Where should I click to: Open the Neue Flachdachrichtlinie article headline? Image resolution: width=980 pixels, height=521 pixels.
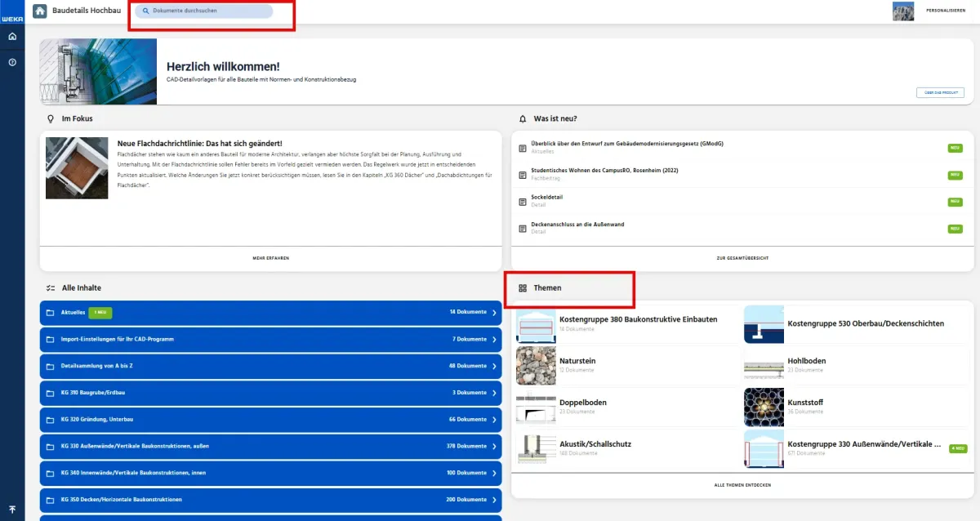(x=200, y=144)
